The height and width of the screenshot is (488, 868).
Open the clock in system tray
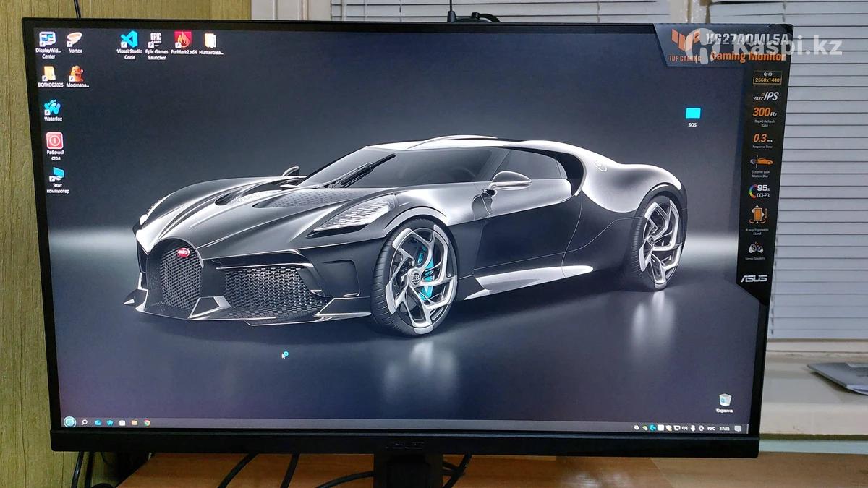[724, 428]
